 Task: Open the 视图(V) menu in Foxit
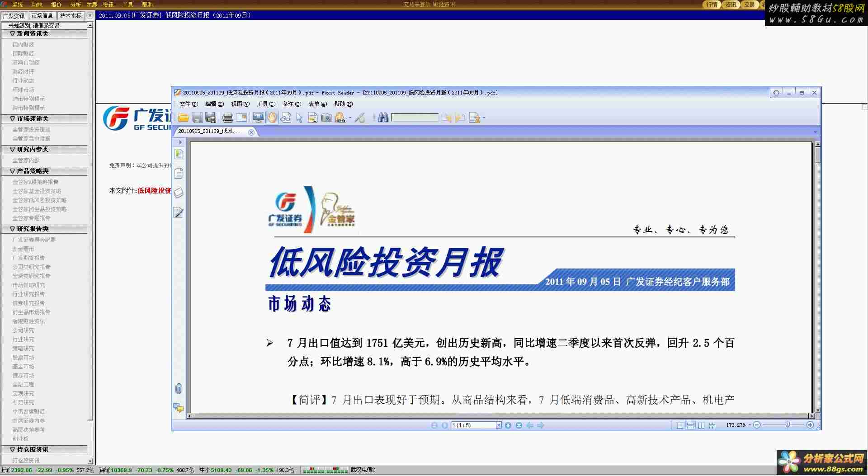[240, 104]
